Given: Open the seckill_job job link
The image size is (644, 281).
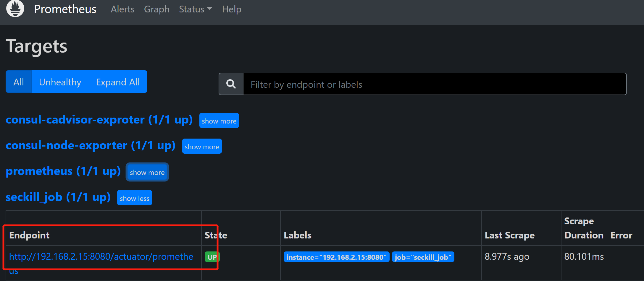Looking at the screenshot, I should click(x=58, y=197).
